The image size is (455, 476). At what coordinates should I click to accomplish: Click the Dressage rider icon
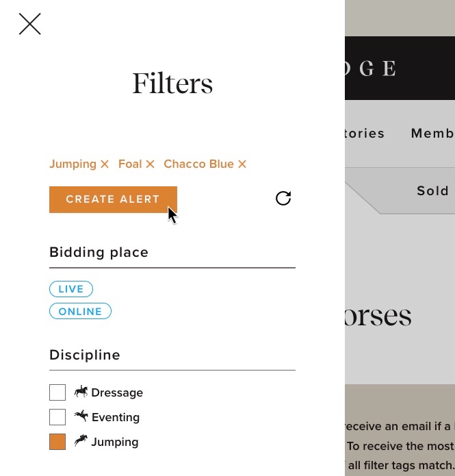tap(81, 392)
